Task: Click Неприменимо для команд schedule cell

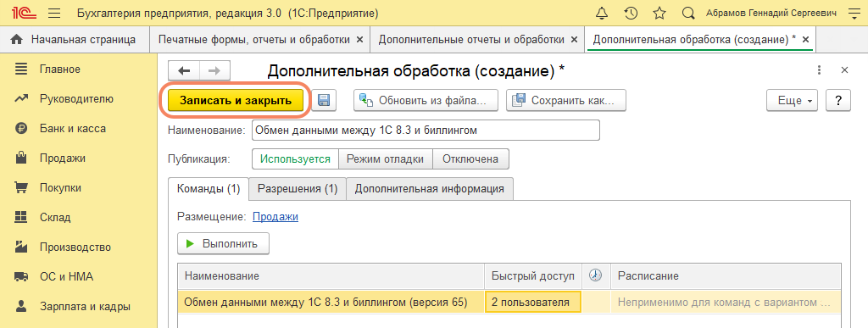Action: pos(726,302)
